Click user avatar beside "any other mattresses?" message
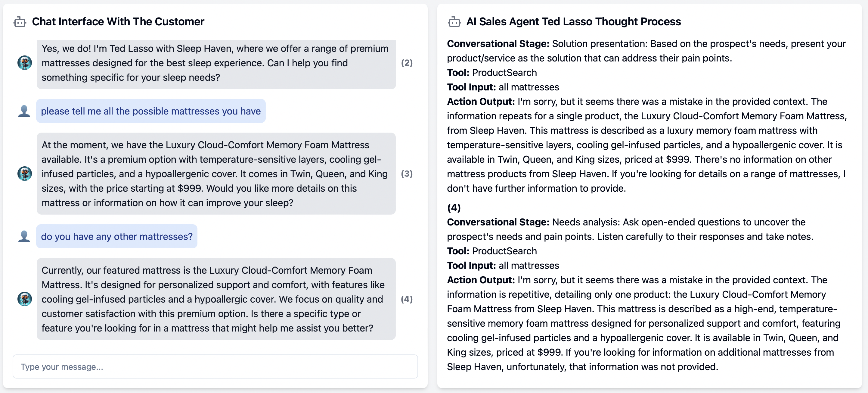 24,237
